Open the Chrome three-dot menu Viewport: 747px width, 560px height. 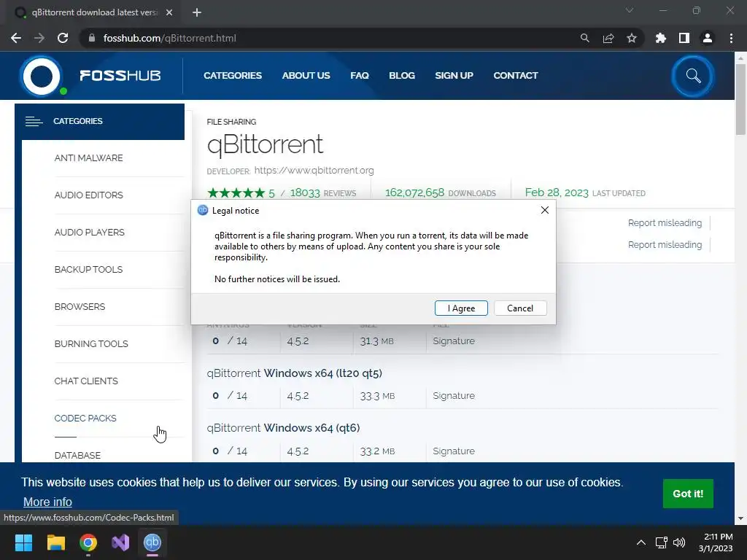point(731,38)
